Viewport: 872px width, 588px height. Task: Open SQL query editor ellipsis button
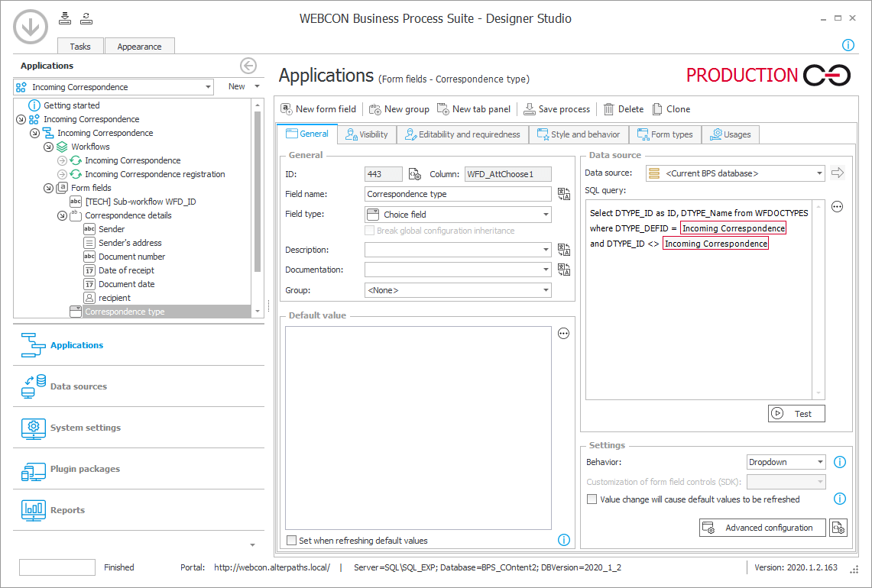coord(837,207)
